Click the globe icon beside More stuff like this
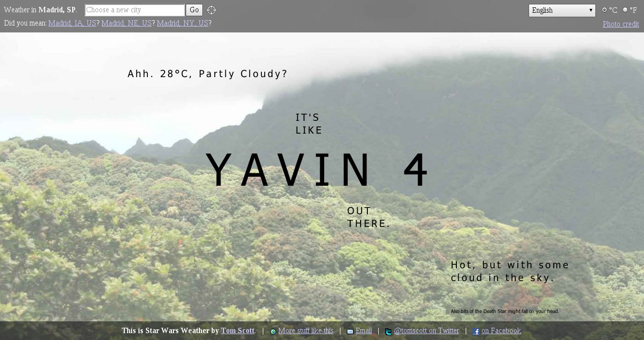The height and width of the screenshot is (340, 644). (273, 332)
